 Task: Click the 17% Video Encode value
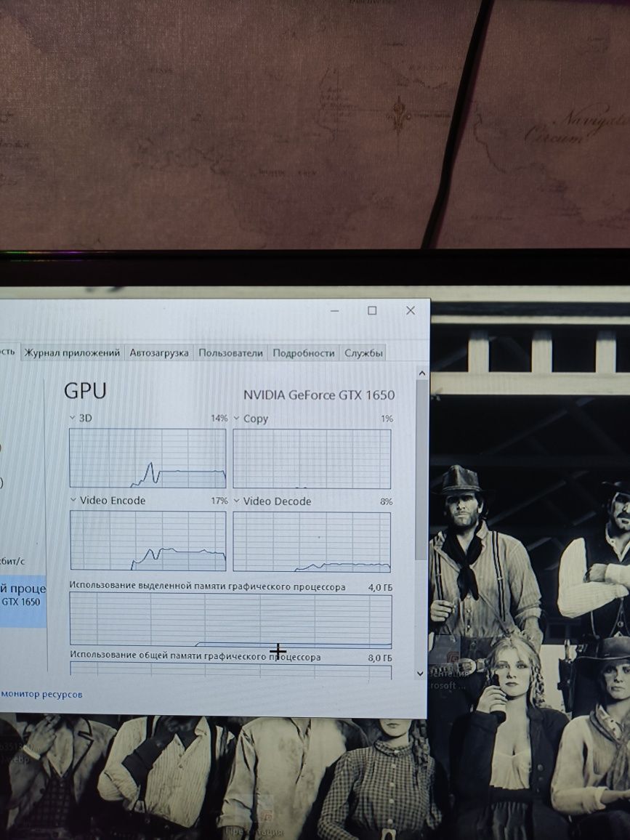219,501
